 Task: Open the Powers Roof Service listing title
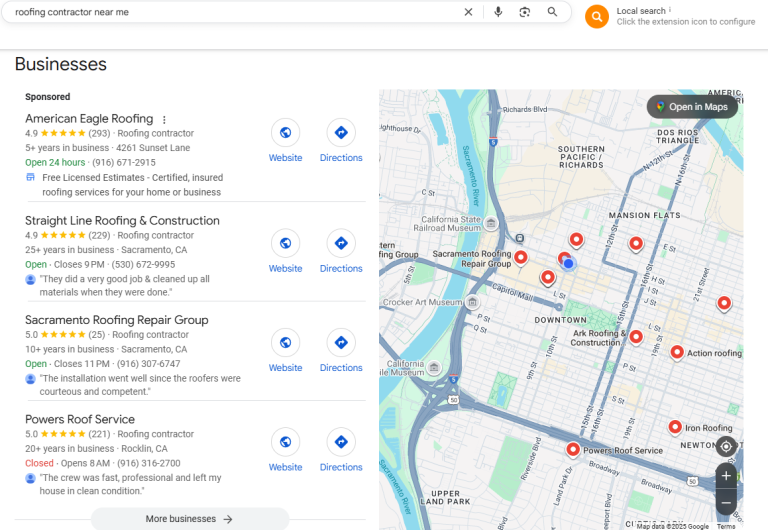coord(80,419)
